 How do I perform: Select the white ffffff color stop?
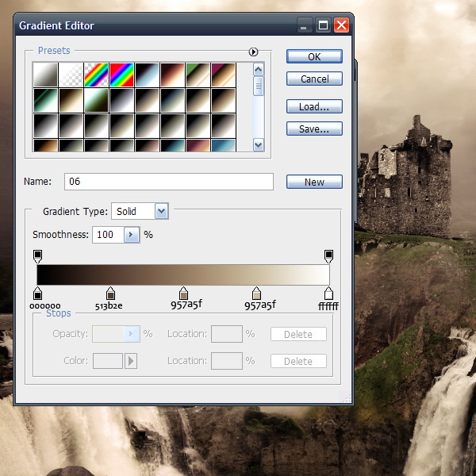coord(328,294)
